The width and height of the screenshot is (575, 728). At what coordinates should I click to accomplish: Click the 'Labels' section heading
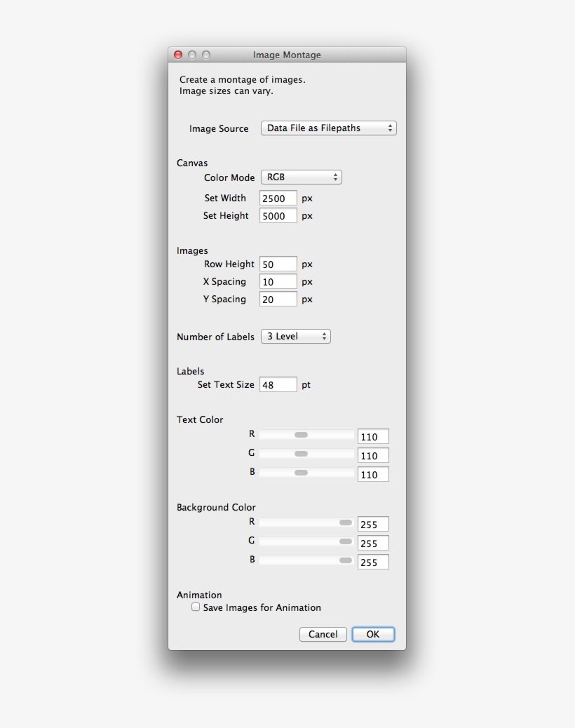190,371
